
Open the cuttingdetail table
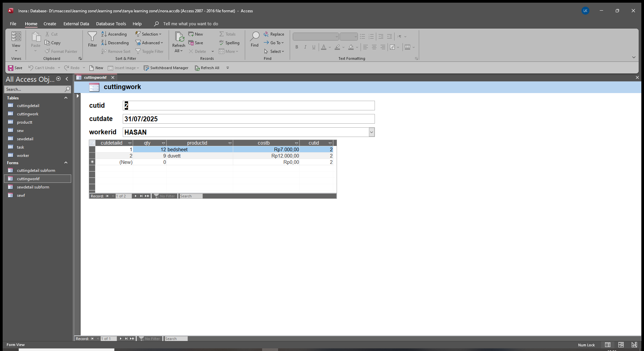point(28,106)
